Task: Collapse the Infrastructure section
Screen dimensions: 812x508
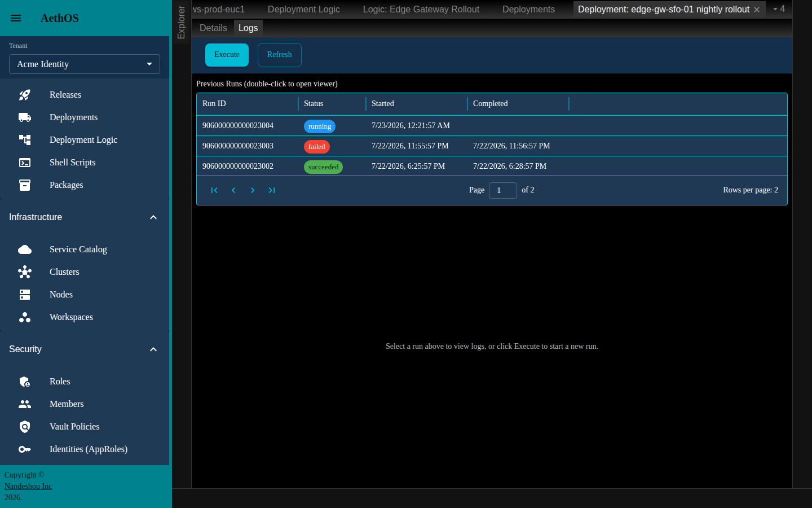Action: 153,217
